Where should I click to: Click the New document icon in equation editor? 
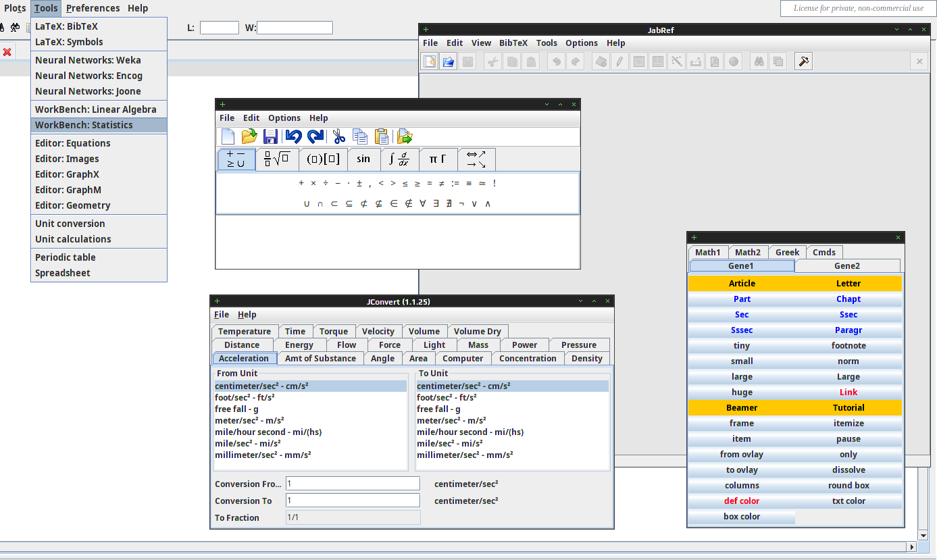(x=228, y=136)
